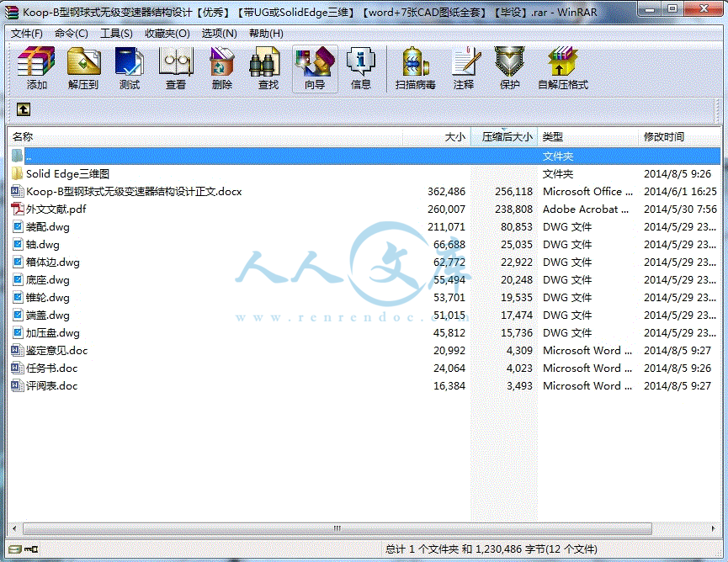The height and width of the screenshot is (562, 728).
Task: Select the Solid Edge三维图 folder name
Action: (x=67, y=174)
